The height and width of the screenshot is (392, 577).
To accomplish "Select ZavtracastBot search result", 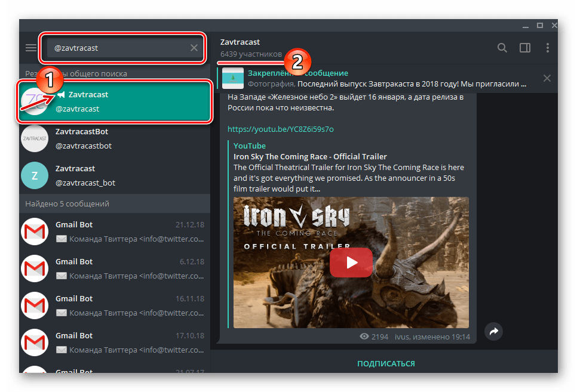I will coord(115,138).
